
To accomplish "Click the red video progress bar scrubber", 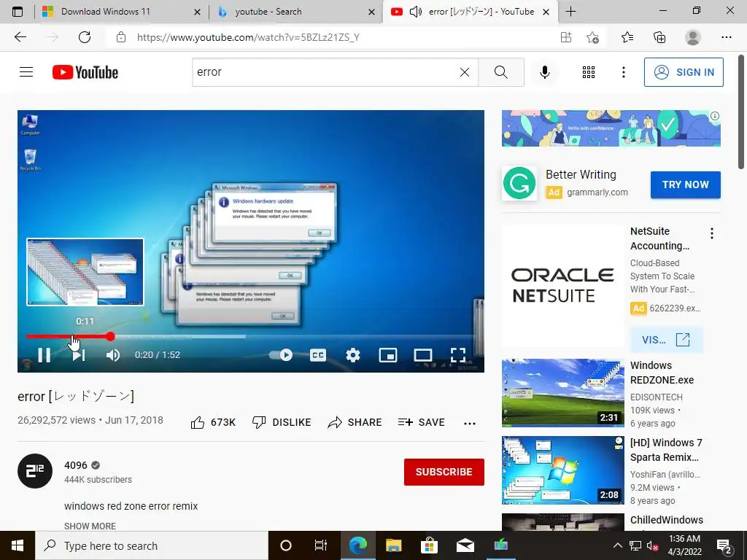I will click(x=110, y=337).
